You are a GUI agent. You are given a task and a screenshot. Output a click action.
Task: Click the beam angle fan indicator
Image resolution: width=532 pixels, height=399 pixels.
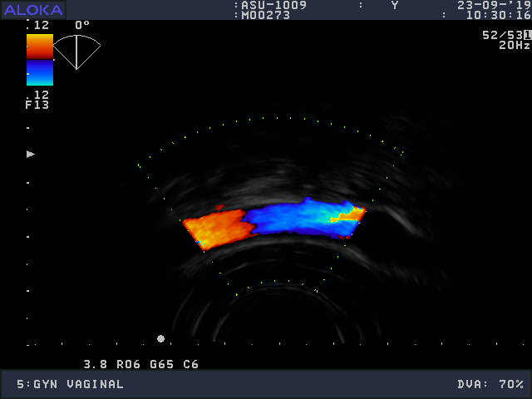(76, 52)
